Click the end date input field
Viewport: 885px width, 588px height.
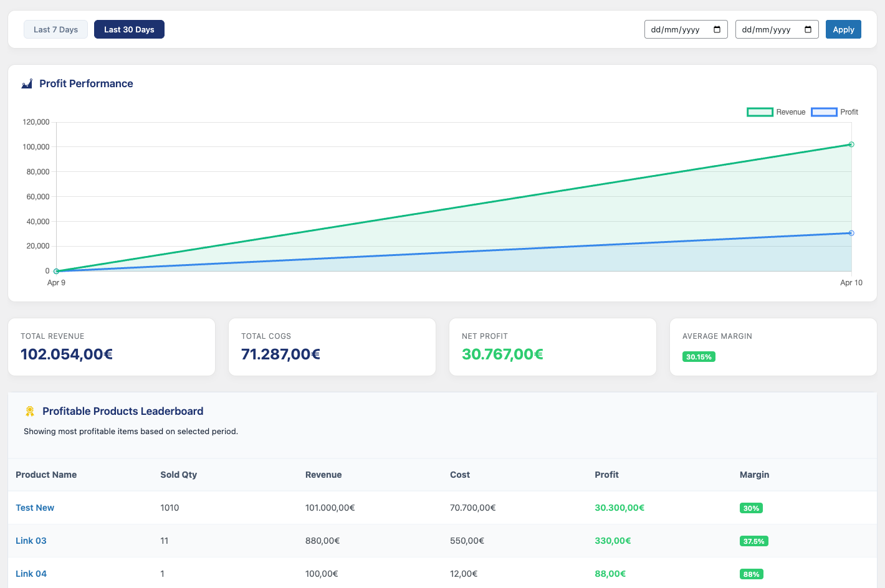pos(767,30)
